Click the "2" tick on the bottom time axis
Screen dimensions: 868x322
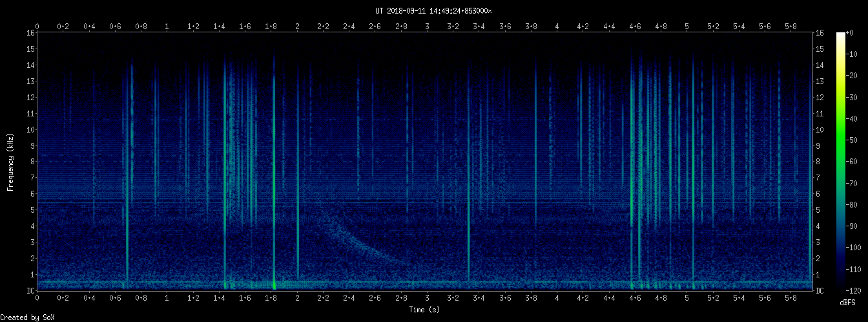[x=297, y=298]
